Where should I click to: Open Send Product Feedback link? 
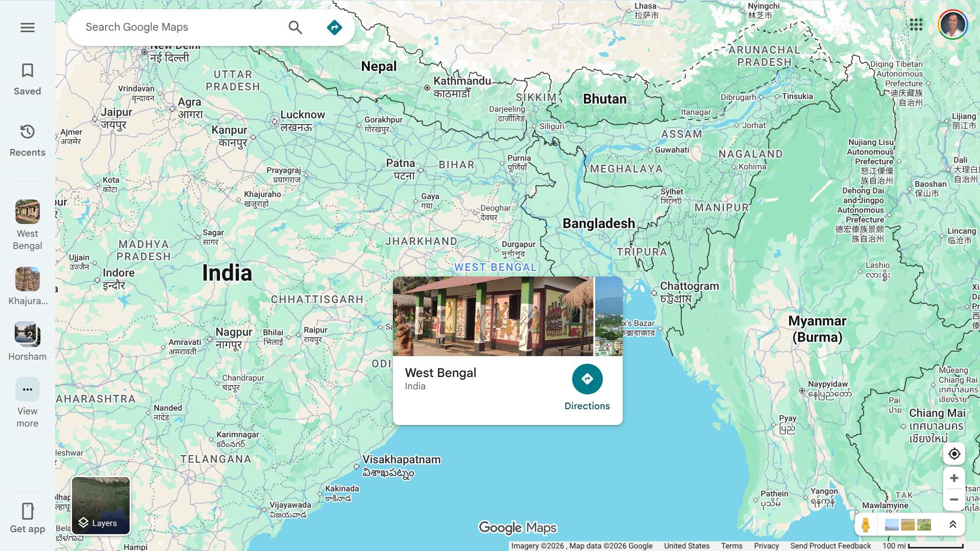click(x=830, y=546)
